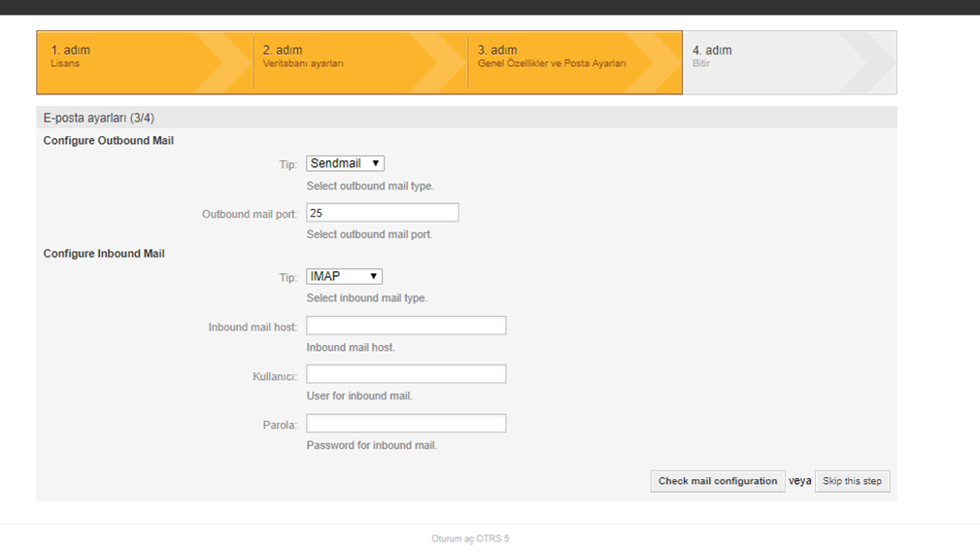Click Check mail configuration button
The height and width of the screenshot is (555, 980).
click(718, 481)
